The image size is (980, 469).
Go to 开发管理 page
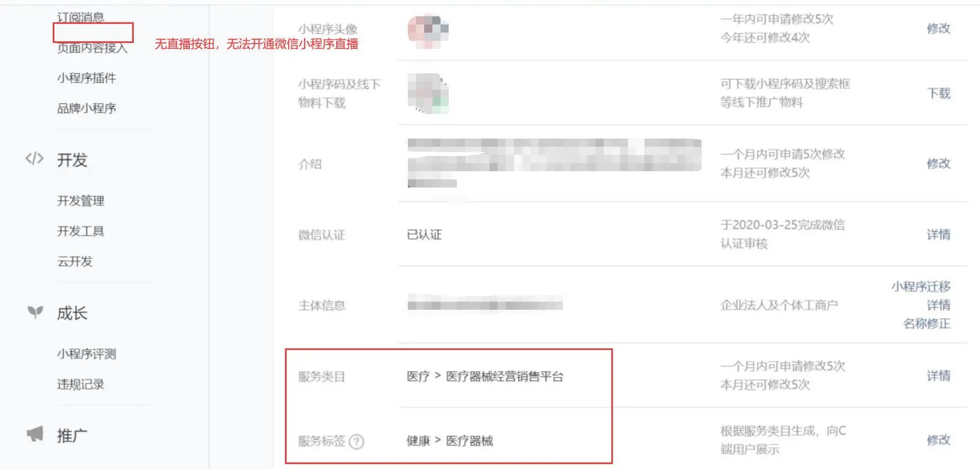(x=80, y=201)
